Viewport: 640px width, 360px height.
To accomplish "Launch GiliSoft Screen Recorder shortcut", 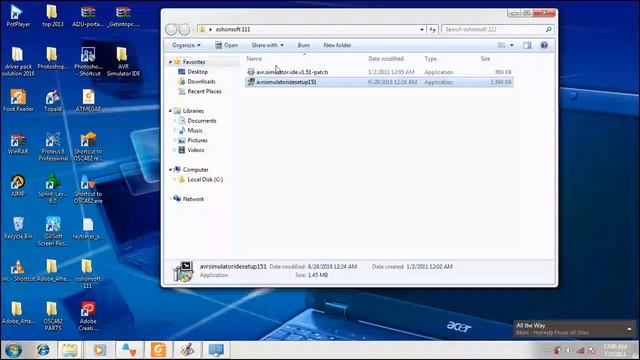I will [53, 231].
